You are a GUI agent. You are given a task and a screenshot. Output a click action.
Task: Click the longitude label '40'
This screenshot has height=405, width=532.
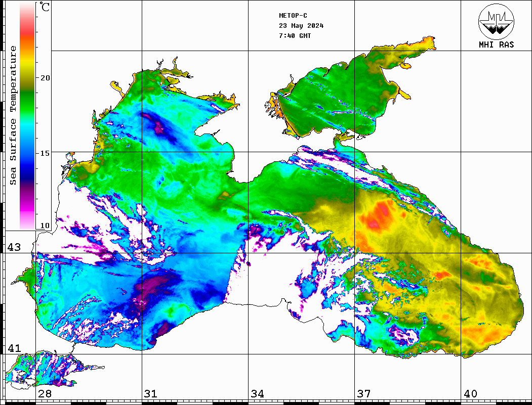click(470, 394)
